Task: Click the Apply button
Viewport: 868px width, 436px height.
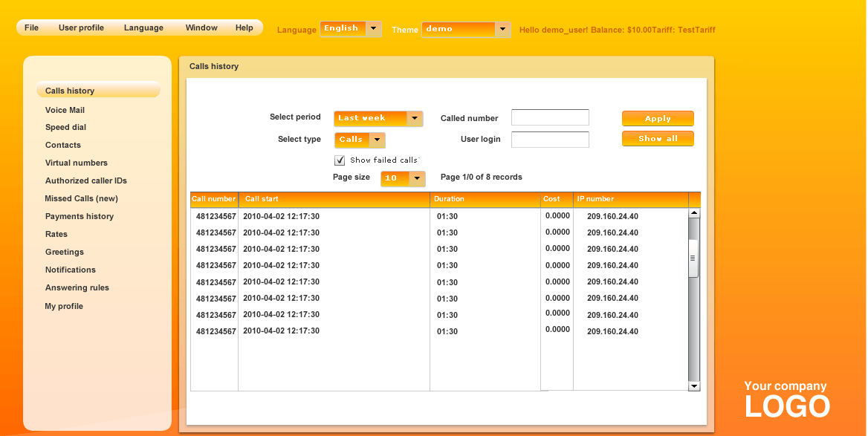Action: click(x=657, y=118)
